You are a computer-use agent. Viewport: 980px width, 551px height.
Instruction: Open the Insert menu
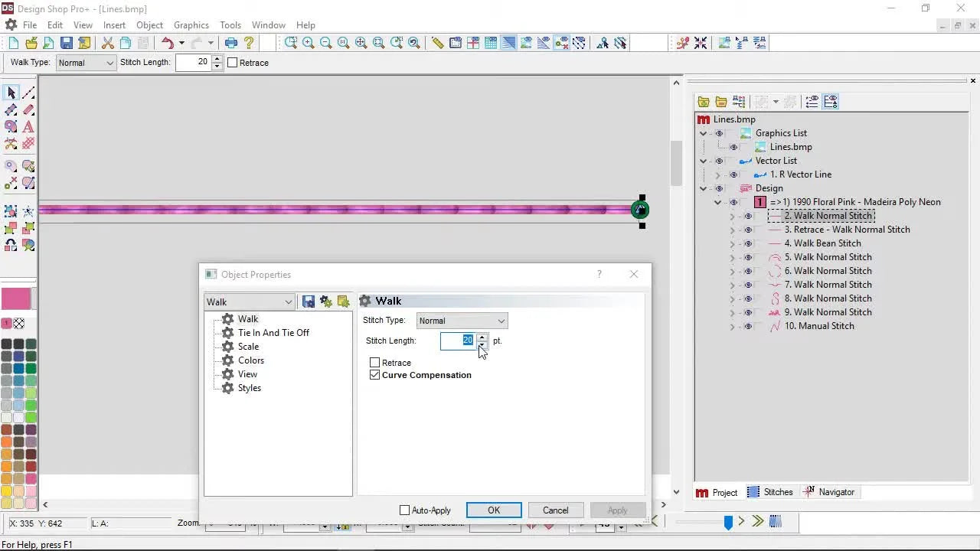pyautogui.click(x=114, y=25)
